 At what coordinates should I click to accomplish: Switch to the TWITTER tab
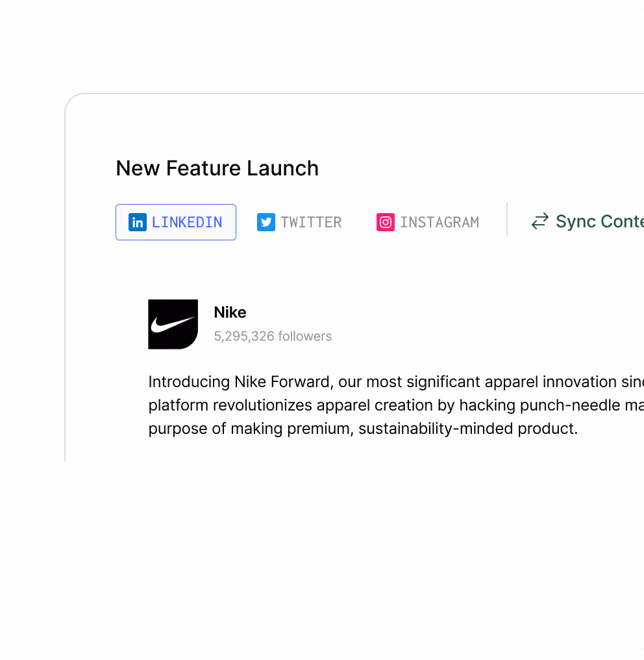tap(299, 222)
